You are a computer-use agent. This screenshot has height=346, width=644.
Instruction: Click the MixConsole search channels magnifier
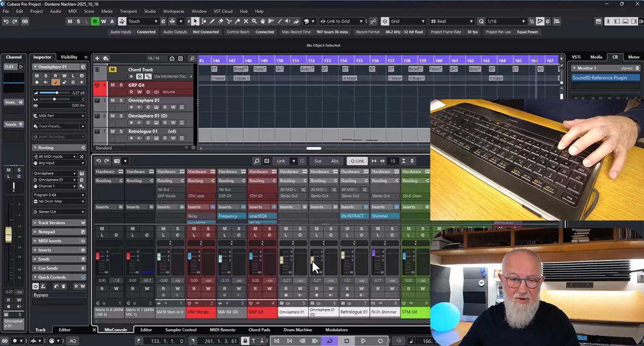[256, 161]
